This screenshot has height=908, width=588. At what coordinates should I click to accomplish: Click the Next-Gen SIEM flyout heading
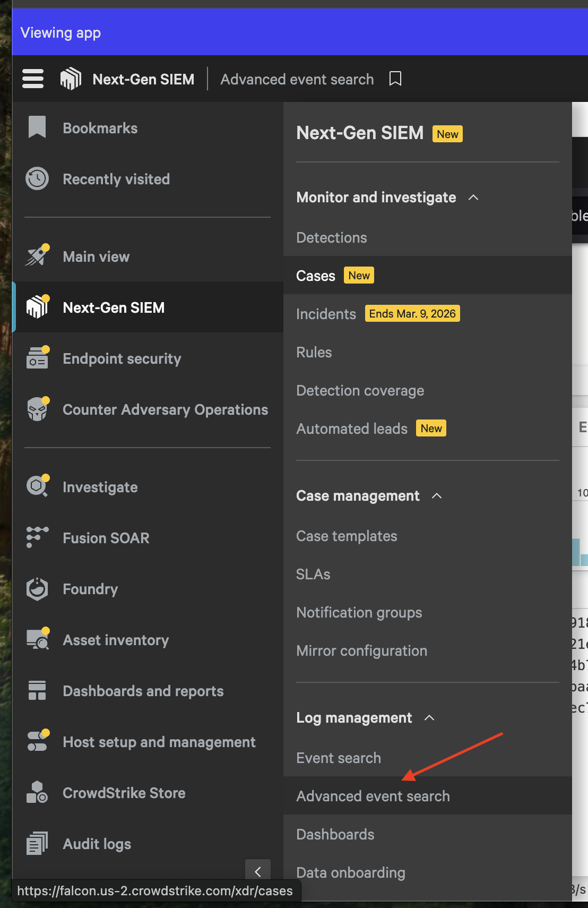pyautogui.click(x=360, y=133)
